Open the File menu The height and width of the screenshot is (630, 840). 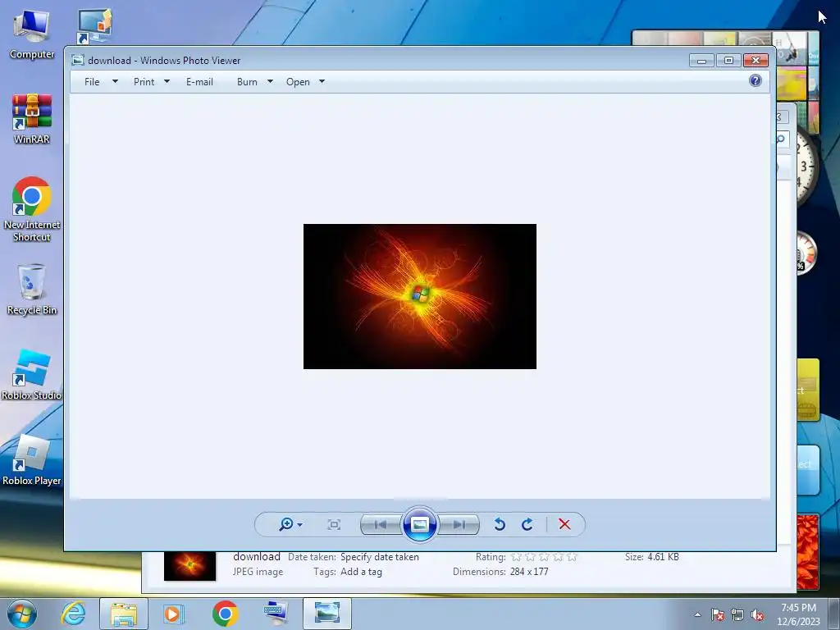pyautogui.click(x=92, y=82)
